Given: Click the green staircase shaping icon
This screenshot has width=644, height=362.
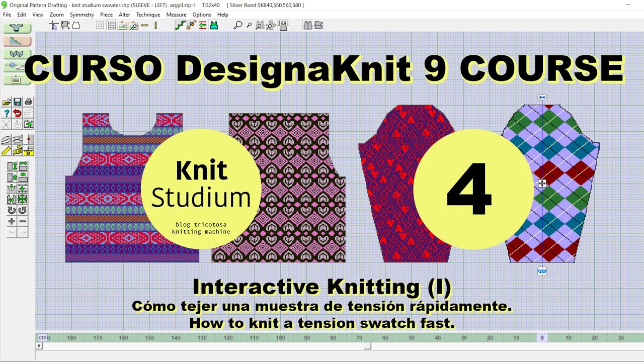Looking at the screenshot, I should point(180,25).
